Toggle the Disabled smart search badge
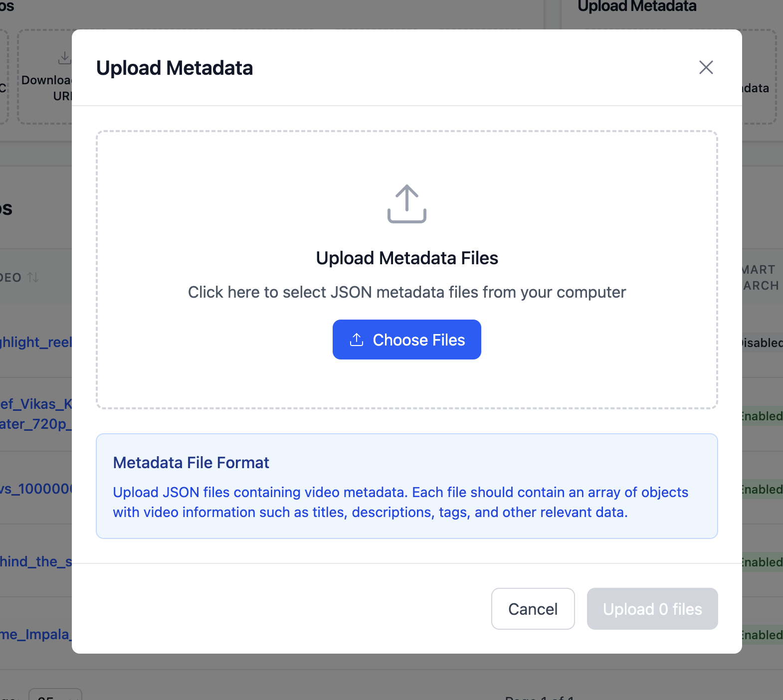This screenshot has height=700, width=783. (x=763, y=343)
